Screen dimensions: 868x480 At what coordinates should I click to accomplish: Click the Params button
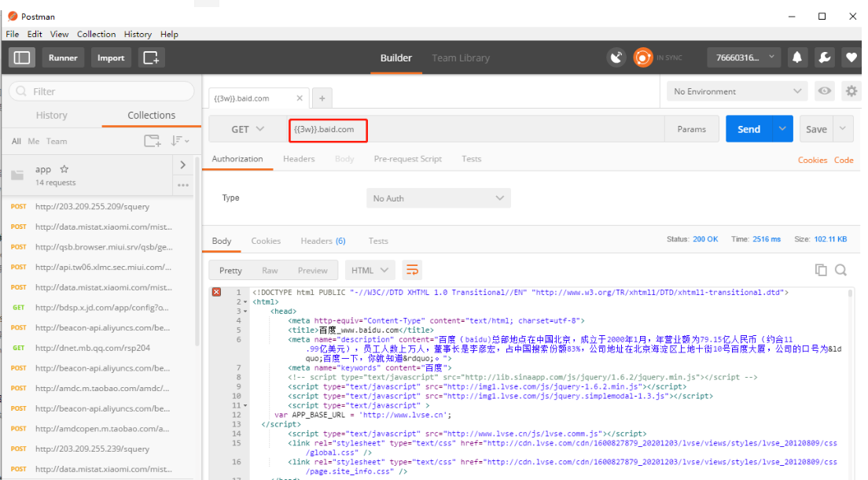tap(691, 129)
